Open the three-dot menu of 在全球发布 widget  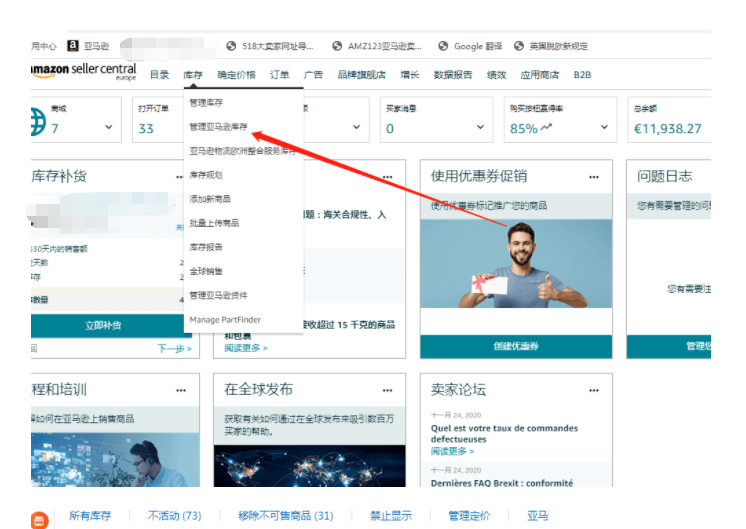coord(387,391)
